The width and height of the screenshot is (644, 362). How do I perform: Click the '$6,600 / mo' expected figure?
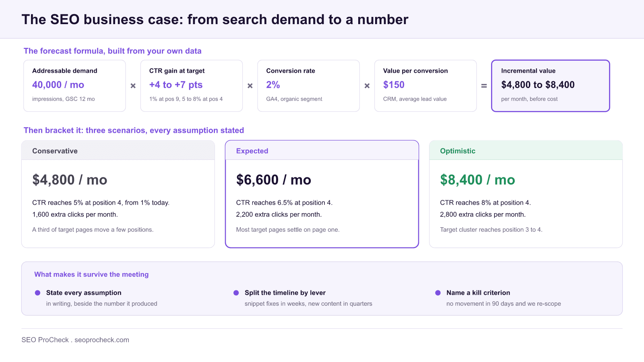[x=274, y=180]
